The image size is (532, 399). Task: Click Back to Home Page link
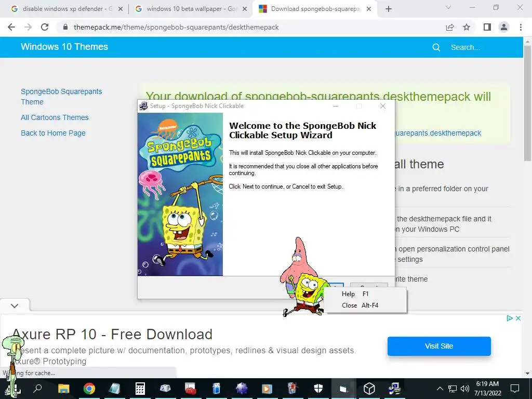tap(53, 133)
